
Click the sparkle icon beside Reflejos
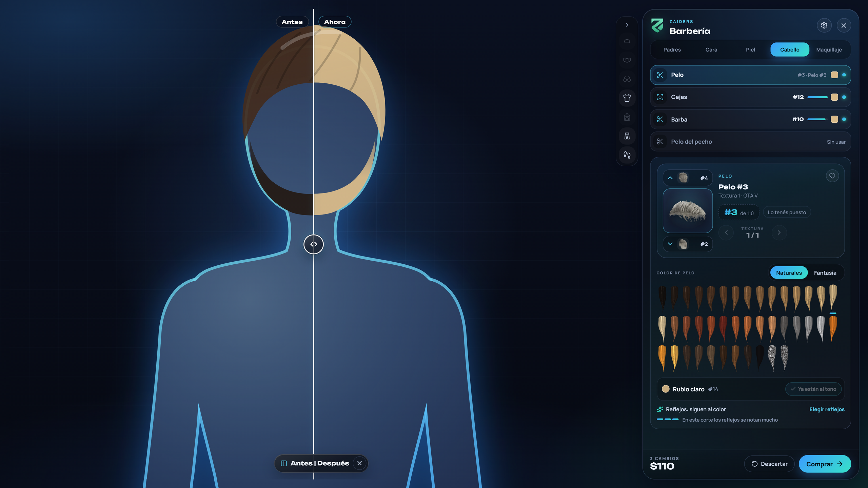click(660, 409)
